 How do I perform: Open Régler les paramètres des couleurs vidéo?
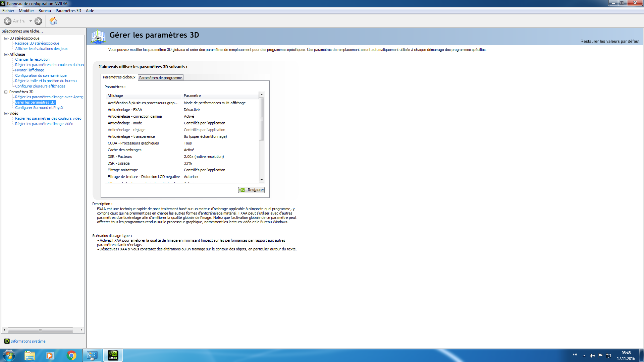tap(48, 118)
